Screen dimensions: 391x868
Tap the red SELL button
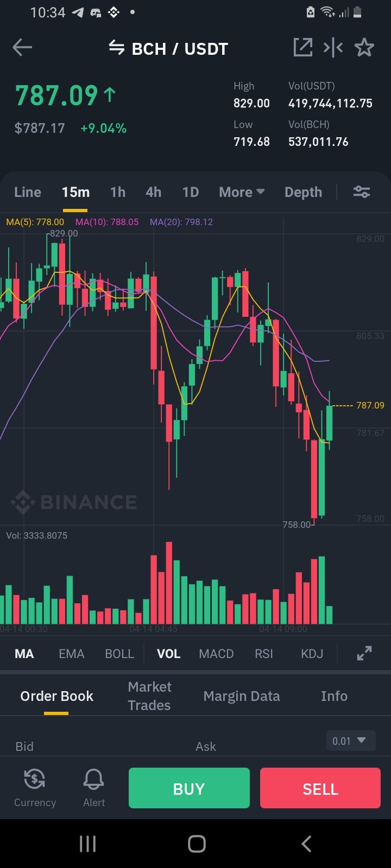[x=320, y=788]
